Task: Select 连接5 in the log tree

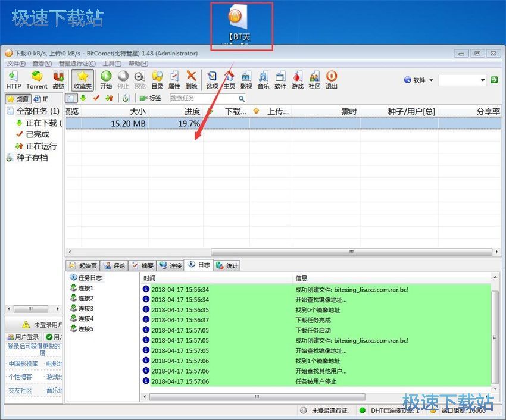Action: pyautogui.click(x=82, y=329)
